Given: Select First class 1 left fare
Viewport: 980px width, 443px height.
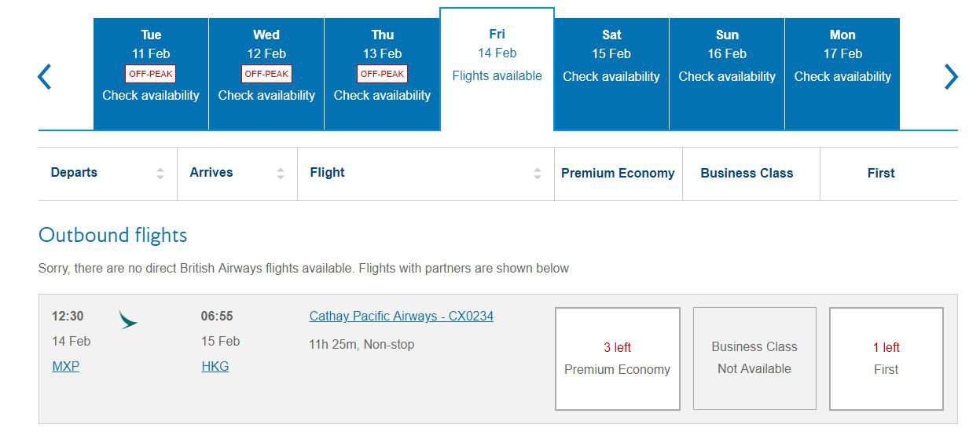Looking at the screenshot, I should coord(886,358).
